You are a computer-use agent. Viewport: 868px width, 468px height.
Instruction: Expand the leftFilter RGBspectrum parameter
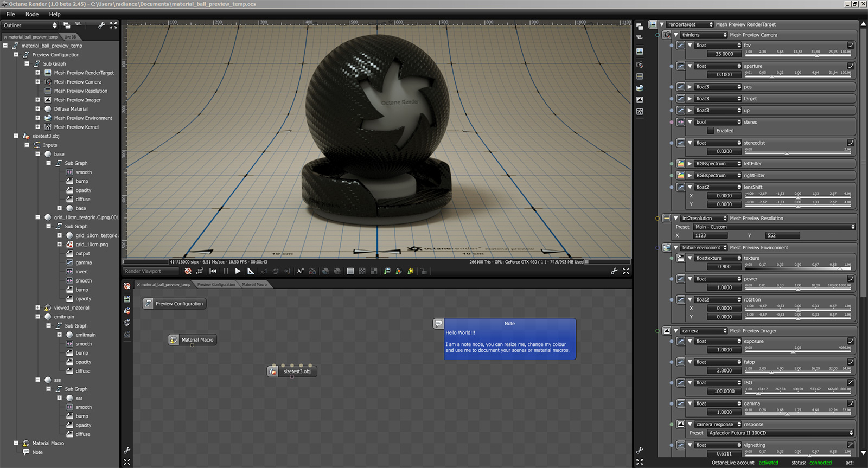(690, 164)
